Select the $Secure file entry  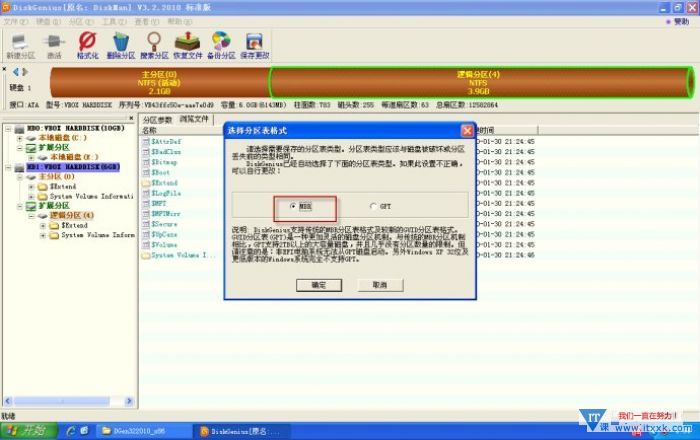(164, 224)
